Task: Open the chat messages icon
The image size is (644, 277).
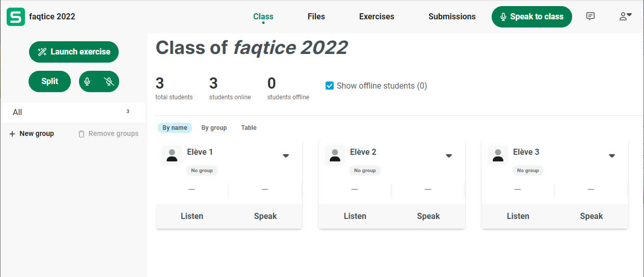Action: tap(591, 16)
